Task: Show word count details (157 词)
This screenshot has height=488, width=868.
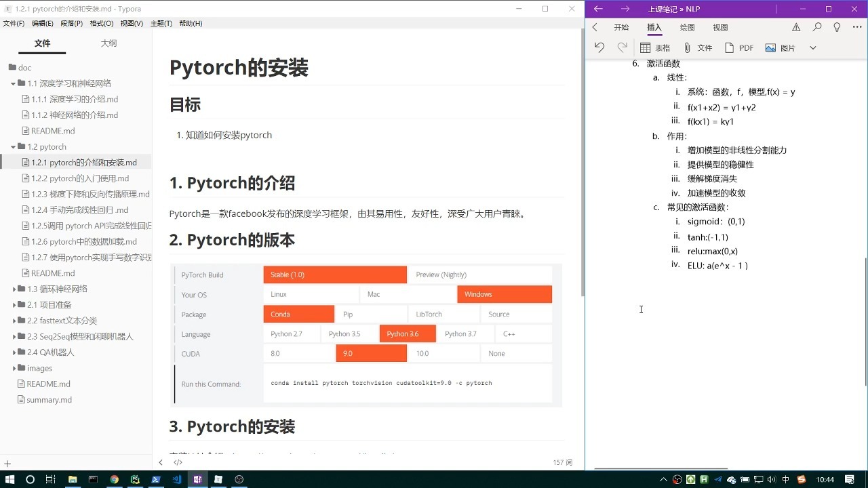Action: coord(562,462)
